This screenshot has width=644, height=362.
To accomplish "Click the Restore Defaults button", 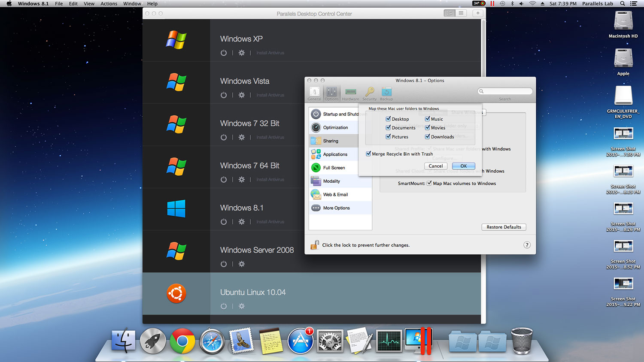I will pyautogui.click(x=504, y=227).
